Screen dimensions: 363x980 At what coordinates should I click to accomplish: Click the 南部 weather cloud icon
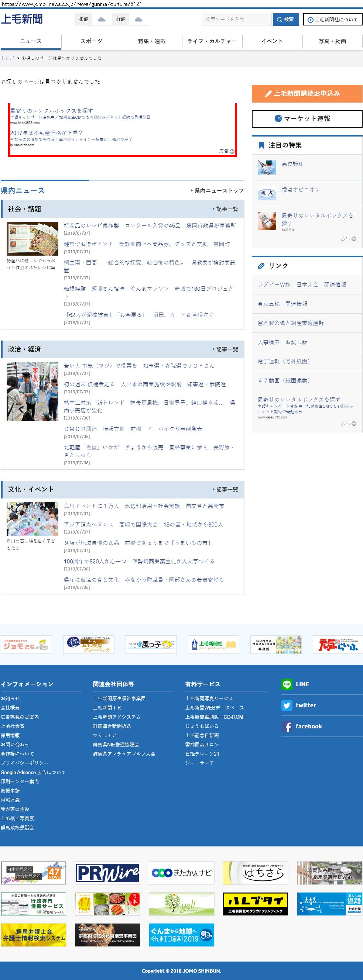click(x=138, y=20)
